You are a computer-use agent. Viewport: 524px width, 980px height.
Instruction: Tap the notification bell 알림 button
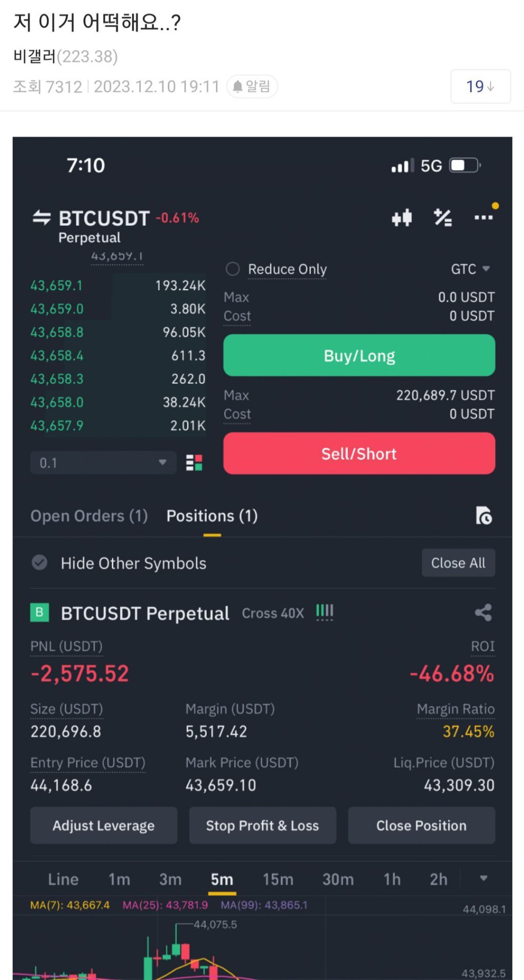click(252, 86)
